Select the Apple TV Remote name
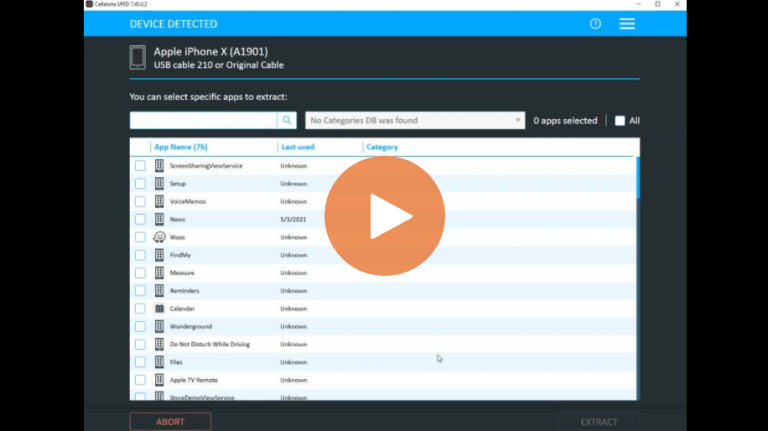Viewport: 768px width, 431px height. [193, 380]
